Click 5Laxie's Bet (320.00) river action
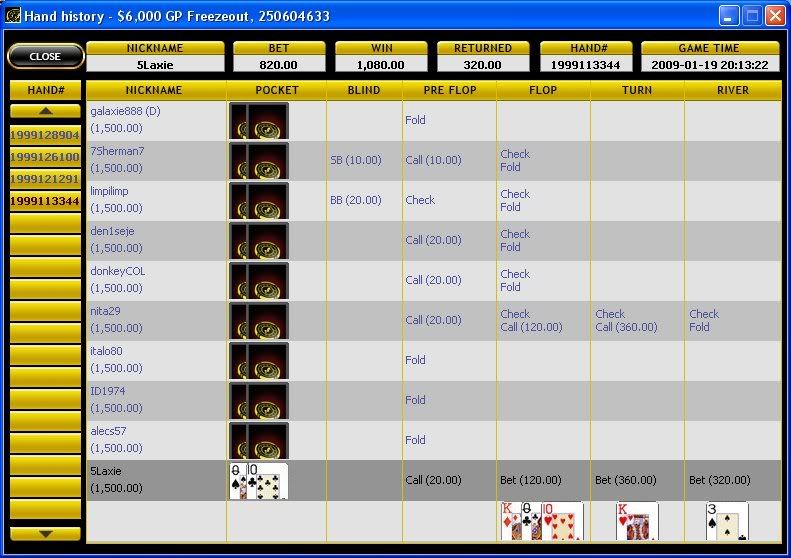791x558 pixels. tap(720, 480)
